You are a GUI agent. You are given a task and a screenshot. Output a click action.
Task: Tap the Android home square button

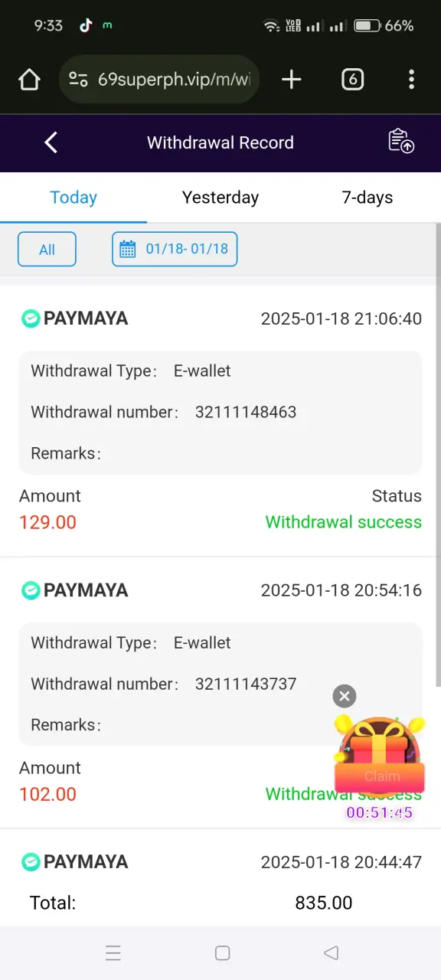click(223, 953)
